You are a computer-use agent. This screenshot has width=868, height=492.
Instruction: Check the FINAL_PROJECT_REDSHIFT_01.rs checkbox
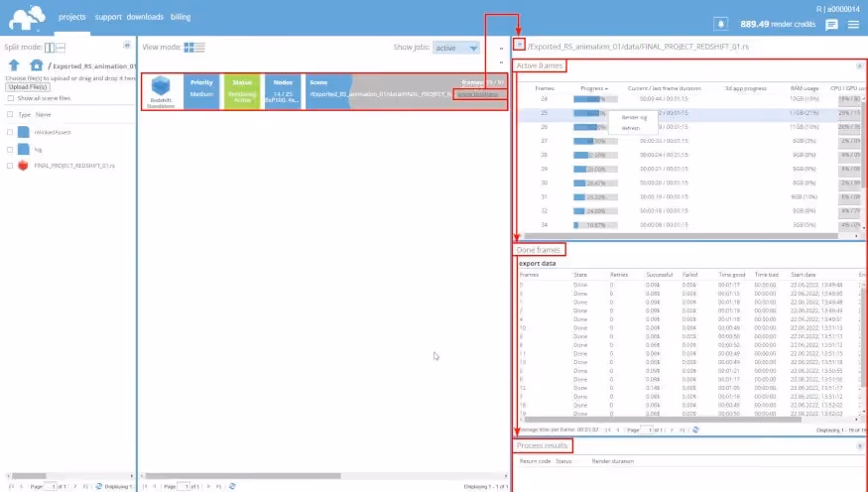10,166
